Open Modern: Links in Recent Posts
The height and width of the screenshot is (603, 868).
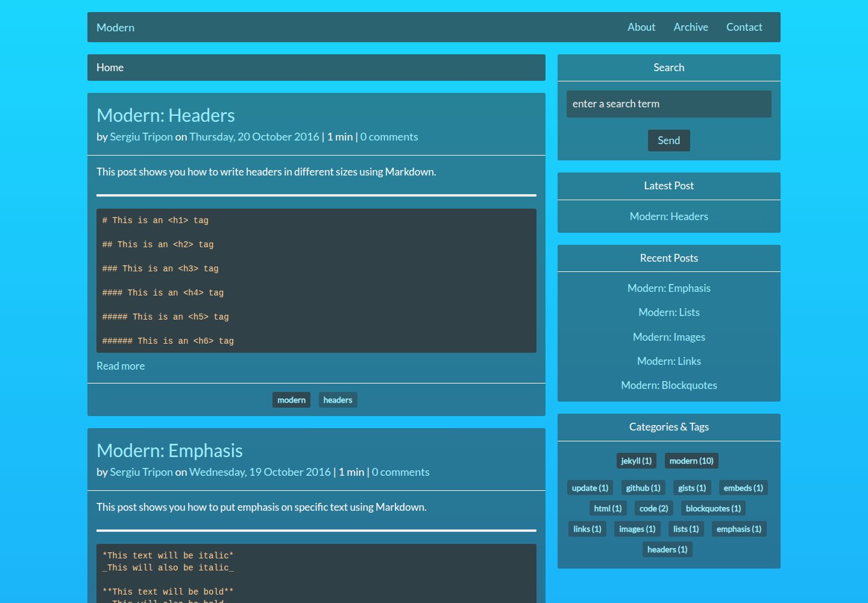668,361
